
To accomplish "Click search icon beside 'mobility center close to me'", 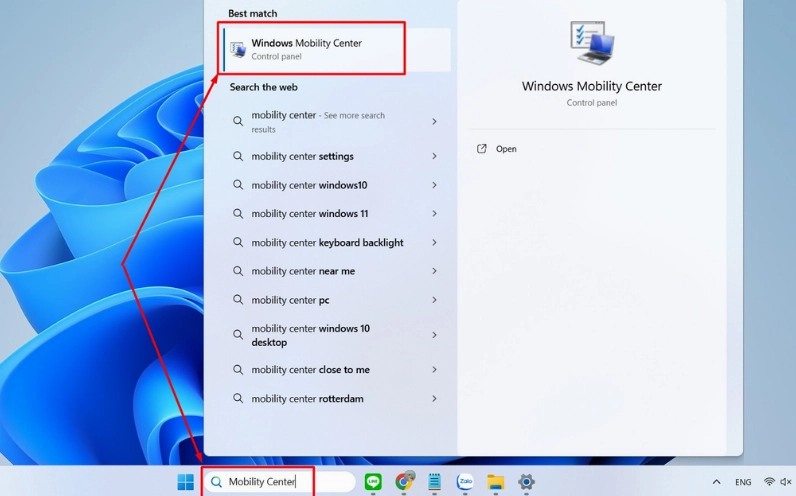I will tap(238, 370).
